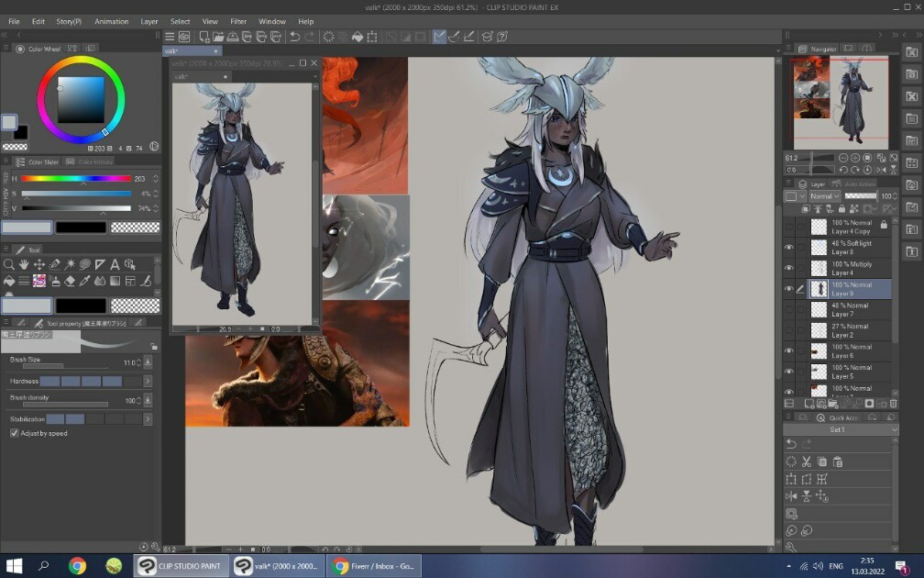The image size is (924, 578).
Task: Expand the Set 1 Quick Access dropdown
Action: [841, 430]
